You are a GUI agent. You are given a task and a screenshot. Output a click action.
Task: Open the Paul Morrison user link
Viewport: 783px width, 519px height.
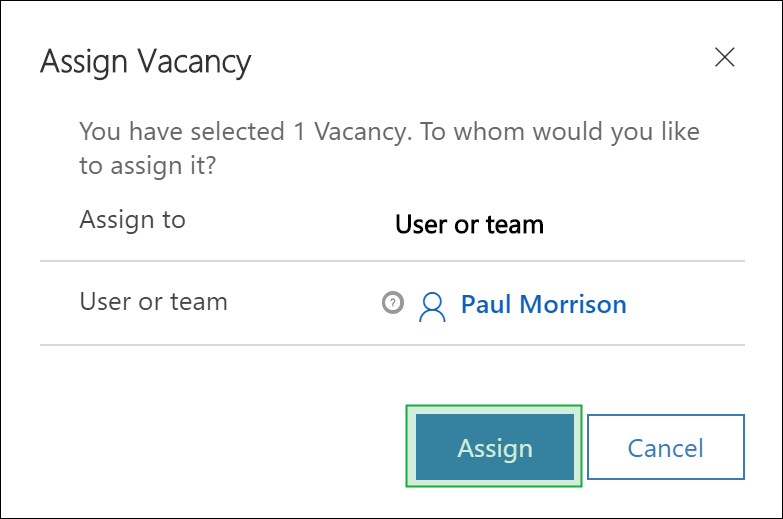[543, 304]
